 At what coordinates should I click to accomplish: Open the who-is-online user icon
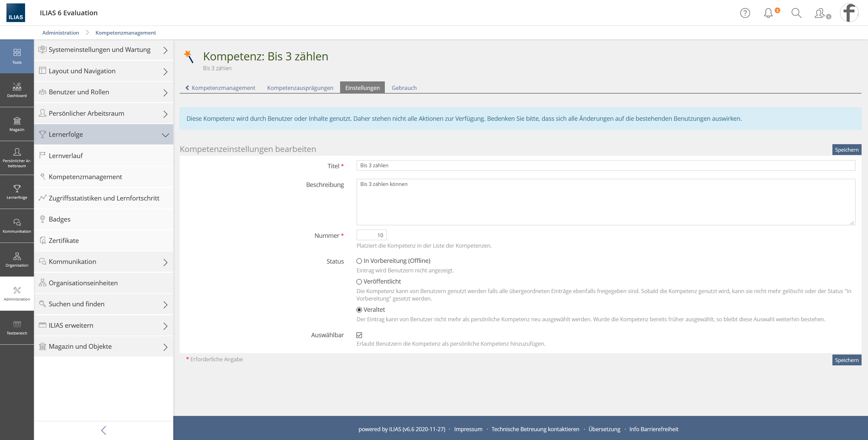(x=820, y=13)
